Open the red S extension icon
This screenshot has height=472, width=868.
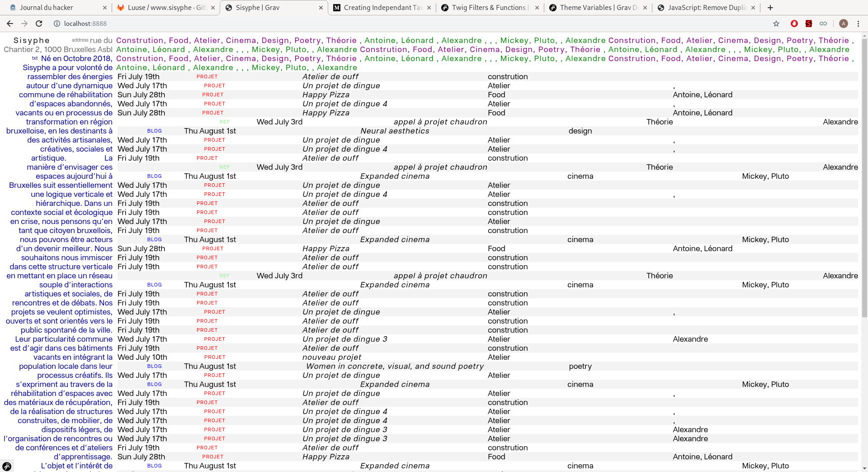coord(809,24)
